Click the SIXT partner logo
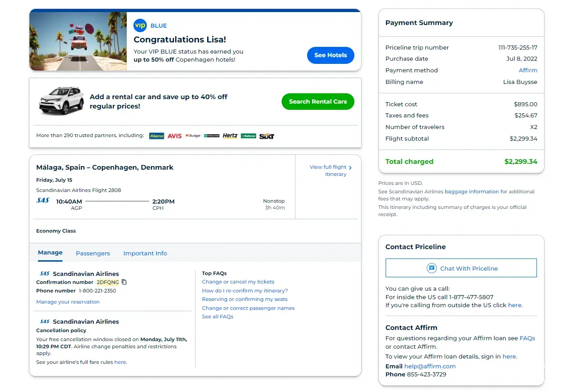This screenshot has width=586, height=392. [x=266, y=136]
